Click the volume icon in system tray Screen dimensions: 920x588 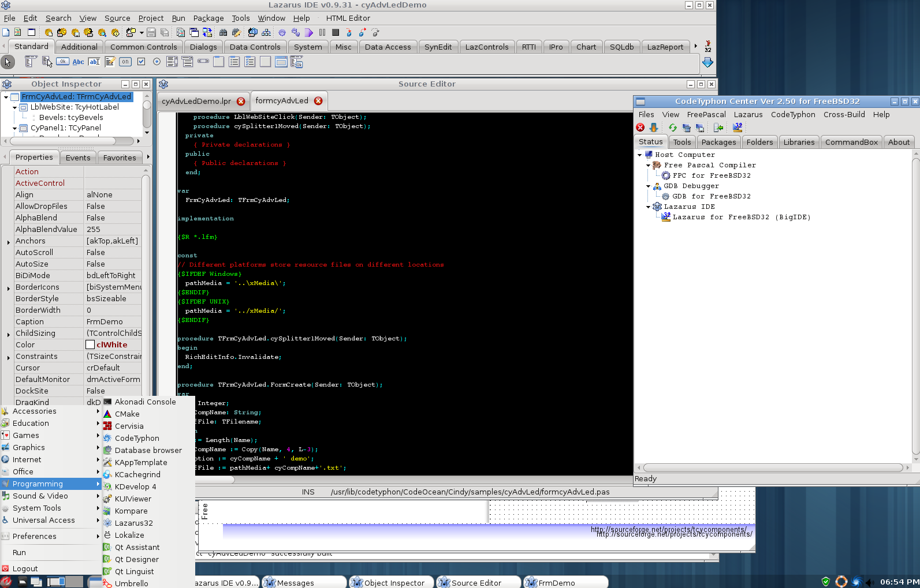pos(870,582)
